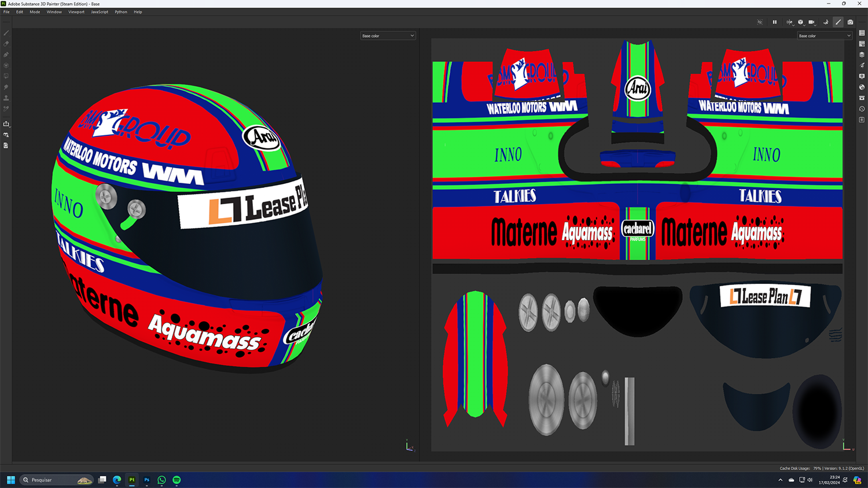868x488 pixels.
Task: Open WhatsApp from the taskbar
Action: 162,480
